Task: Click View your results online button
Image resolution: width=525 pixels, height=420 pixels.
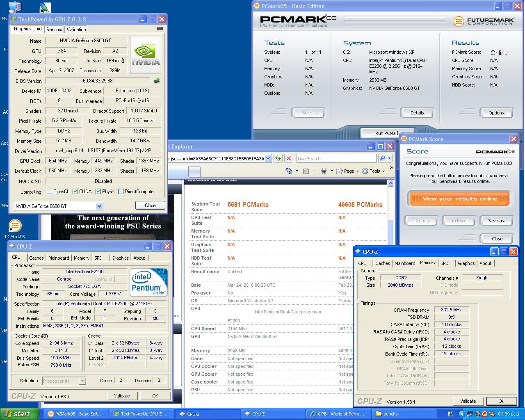Action: pyautogui.click(x=459, y=199)
